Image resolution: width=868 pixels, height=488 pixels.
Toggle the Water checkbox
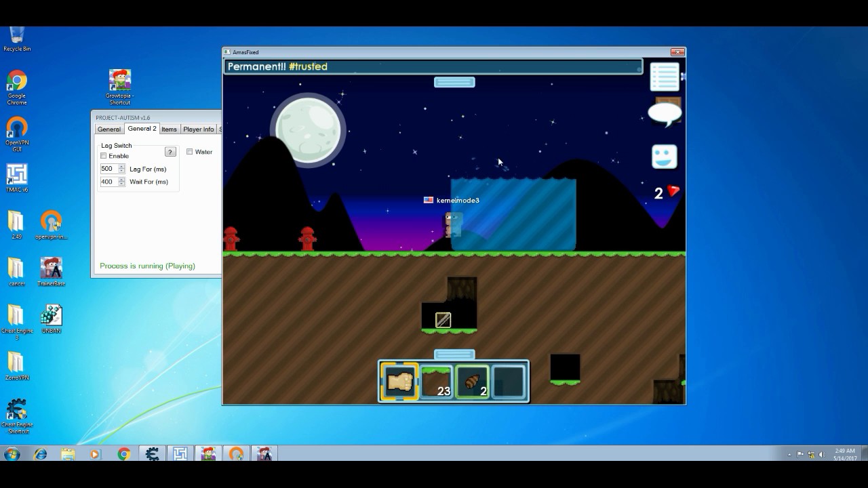[x=190, y=152]
